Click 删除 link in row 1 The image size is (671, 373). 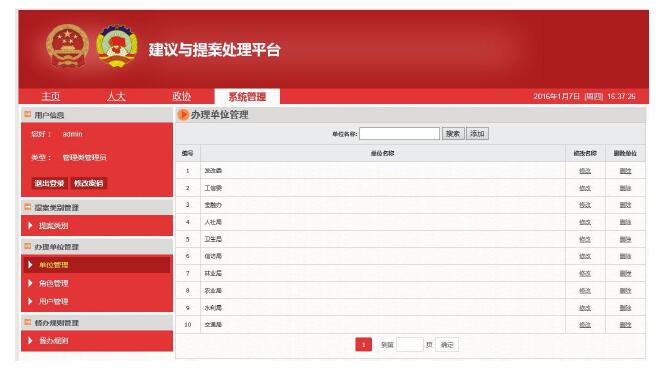[625, 171]
